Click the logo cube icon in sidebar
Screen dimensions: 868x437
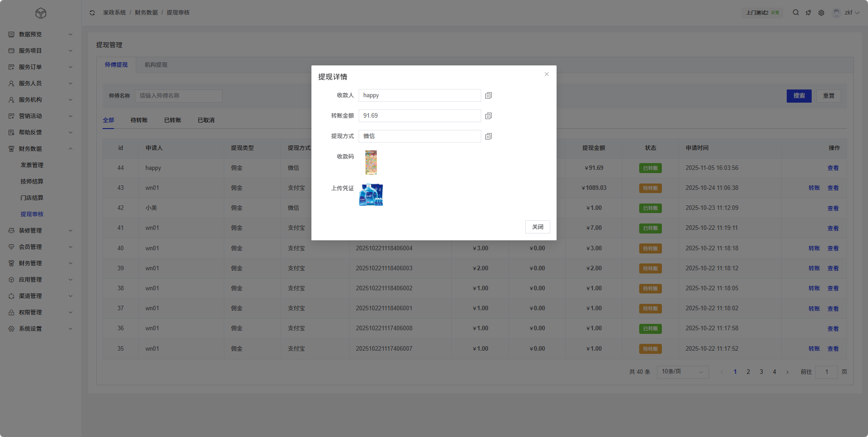[x=41, y=14]
